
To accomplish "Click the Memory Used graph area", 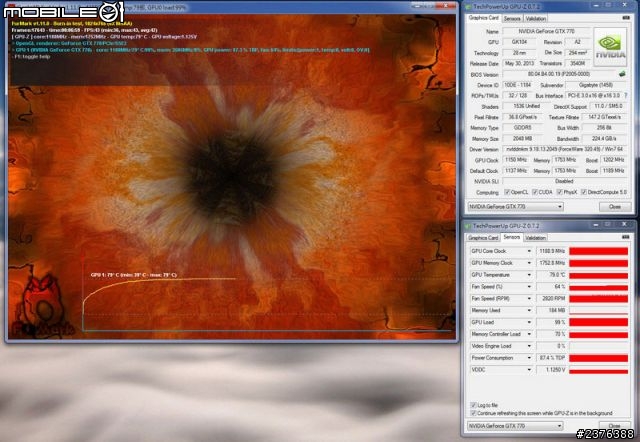I will coord(598,311).
